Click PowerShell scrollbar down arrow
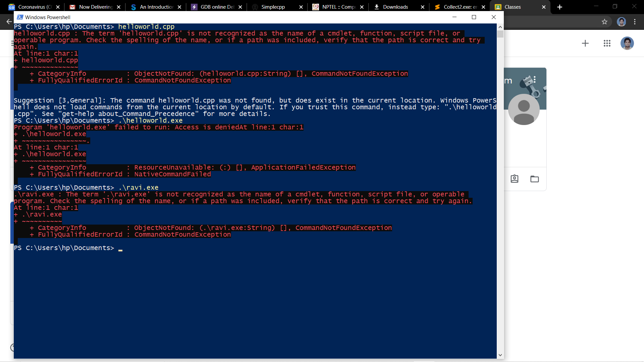Screen dimensions: 644x362 click(x=500, y=355)
